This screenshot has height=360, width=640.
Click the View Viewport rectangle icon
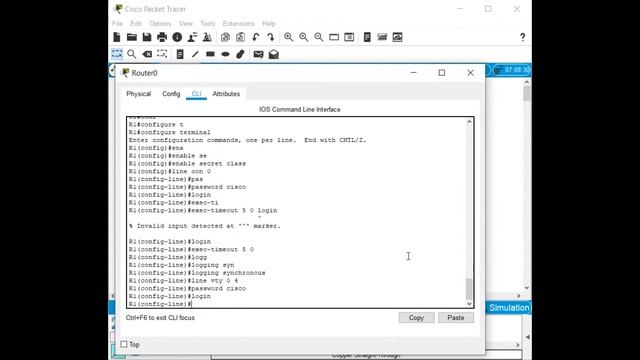pyautogui.click(x=334, y=37)
